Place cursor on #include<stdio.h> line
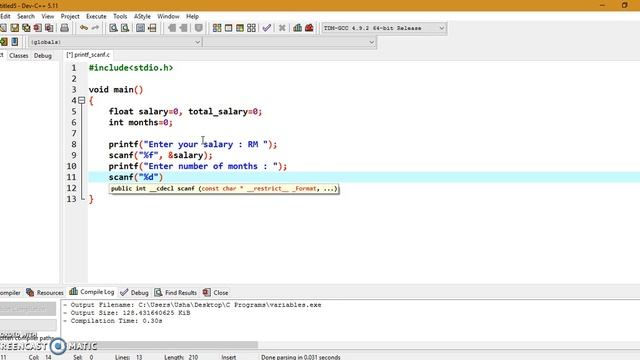 coord(131,68)
